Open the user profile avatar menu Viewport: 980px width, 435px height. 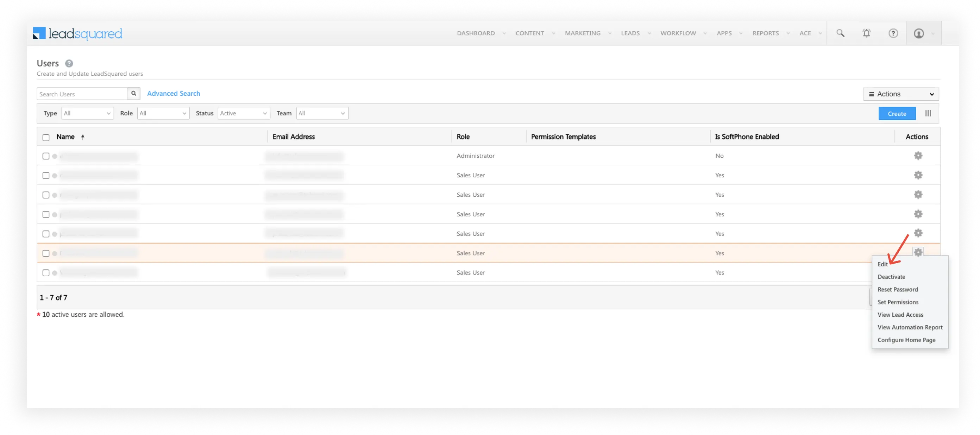919,33
